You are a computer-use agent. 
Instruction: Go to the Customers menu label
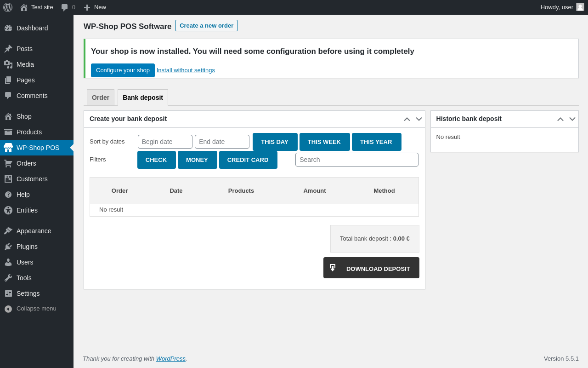coord(32,179)
